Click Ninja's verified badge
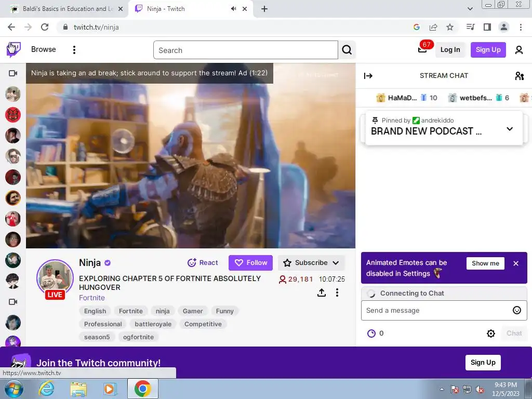The height and width of the screenshot is (399, 532). [x=108, y=263]
